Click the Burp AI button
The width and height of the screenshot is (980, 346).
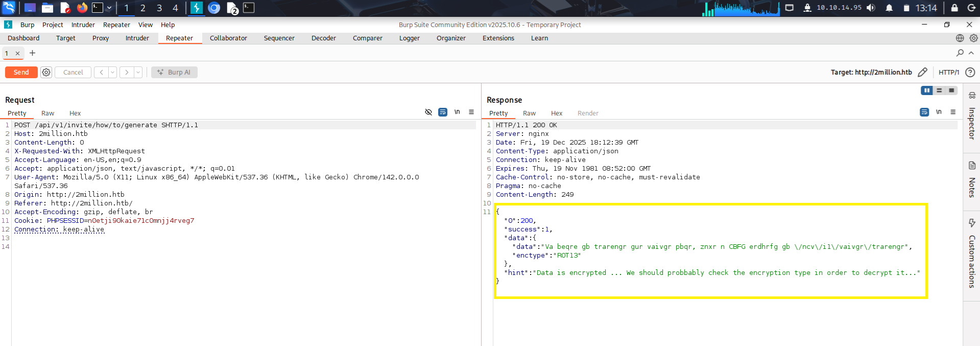pyautogui.click(x=174, y=73)
